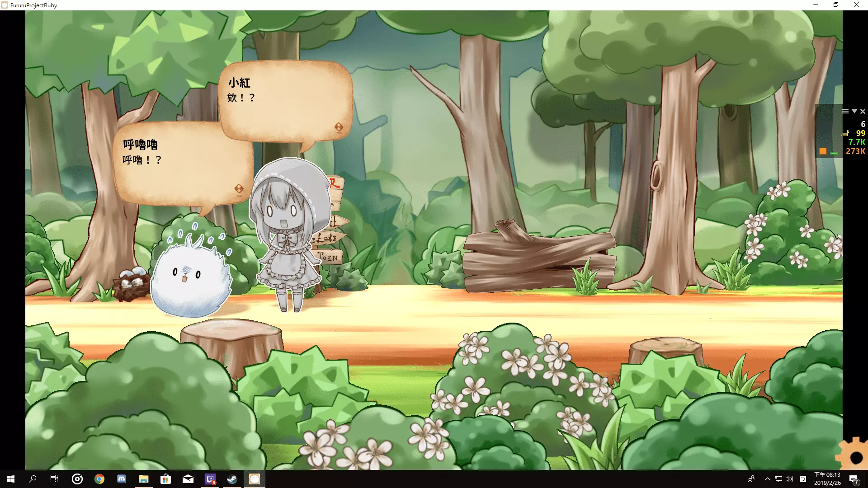868x488 pixels.
Task: Switch to FururuProjectRuby taskbar icon
Action: pyautogui.click(x=255, y=479)
